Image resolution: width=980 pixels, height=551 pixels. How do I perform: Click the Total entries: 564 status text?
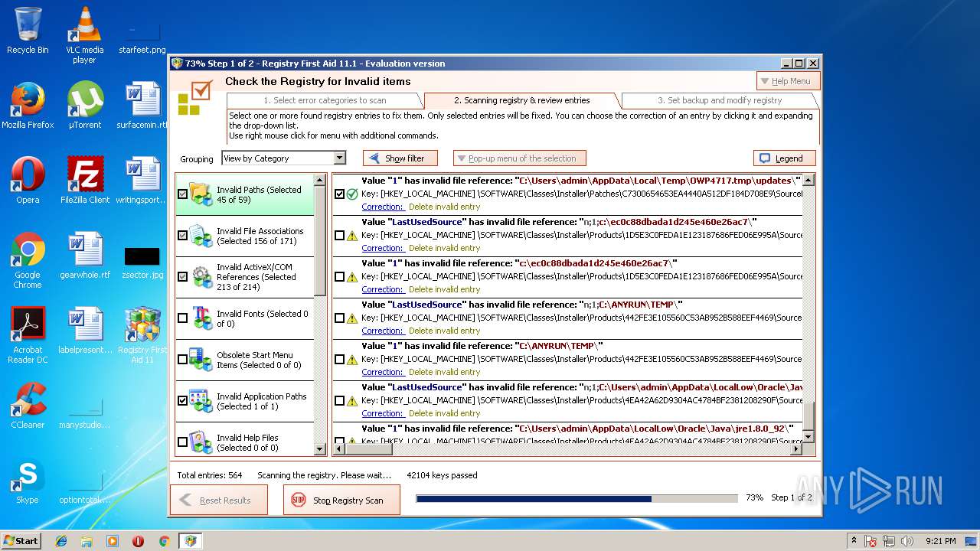coord(210,475)
